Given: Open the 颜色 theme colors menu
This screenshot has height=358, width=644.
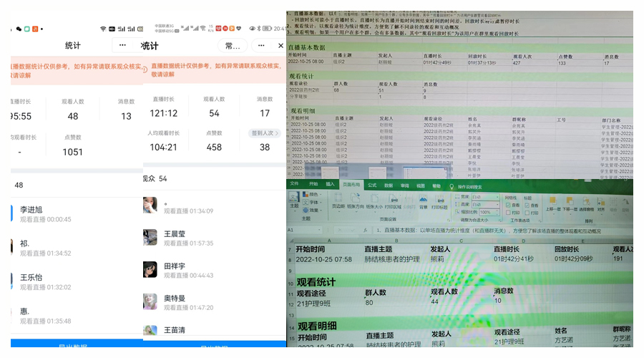Looking at the screenshot, I should pyautogui.click(x=311, y=194).
